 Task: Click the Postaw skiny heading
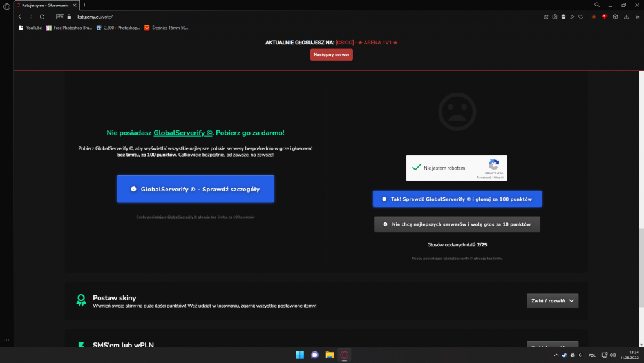click(x=114, y=298)
